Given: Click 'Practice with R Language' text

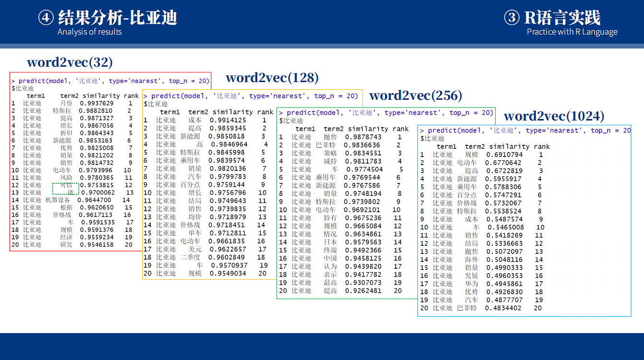Looking at the screenshot, I should [x=572, y=32].
